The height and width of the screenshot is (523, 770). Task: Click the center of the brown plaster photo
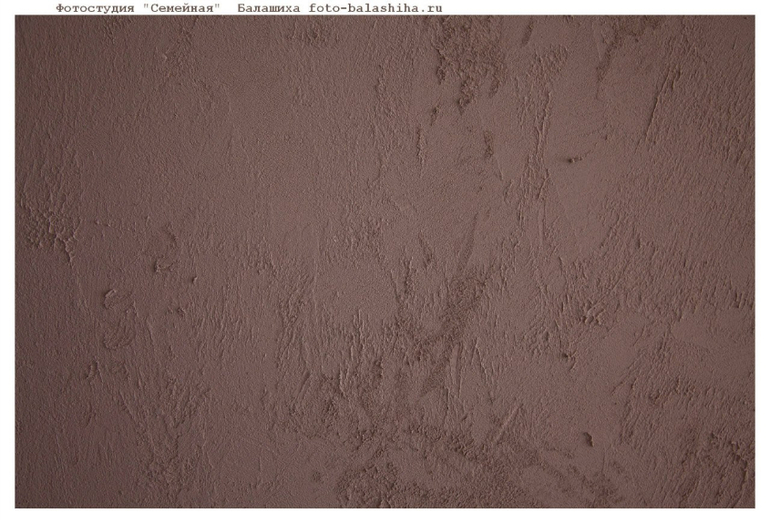(385, 262)
